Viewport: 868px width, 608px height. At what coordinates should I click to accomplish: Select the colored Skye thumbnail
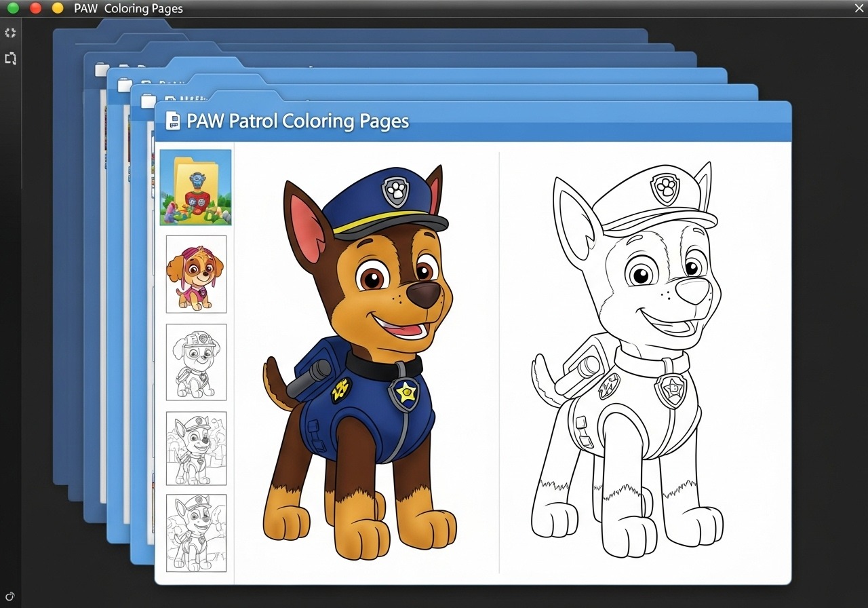pos(196,274)
